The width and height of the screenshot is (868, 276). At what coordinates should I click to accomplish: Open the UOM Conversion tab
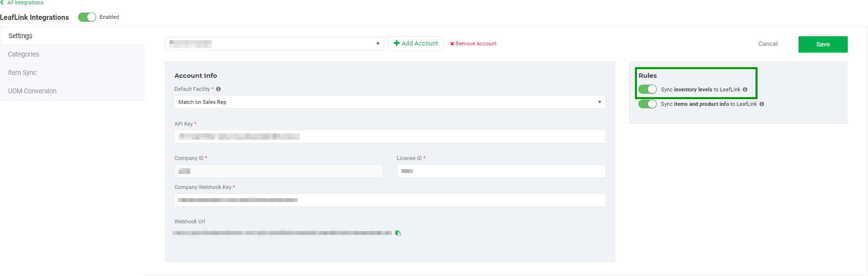[x=72, y=91]
